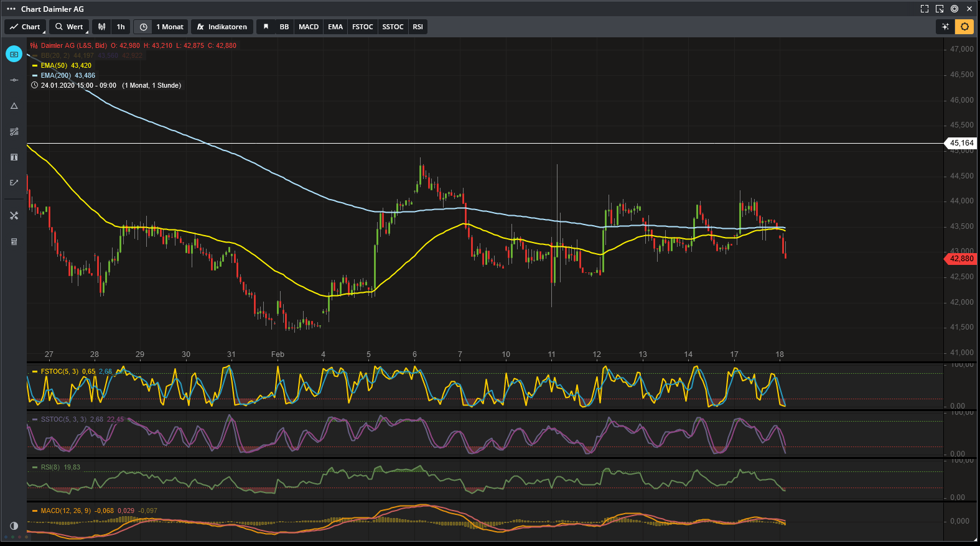Activate the text annotation tool
The width and height of the screenshot is (980, 546).
(x=14, y=157)
